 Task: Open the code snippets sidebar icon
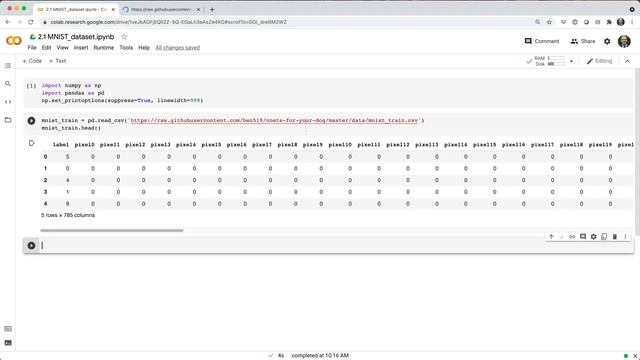tap(8, 102)
